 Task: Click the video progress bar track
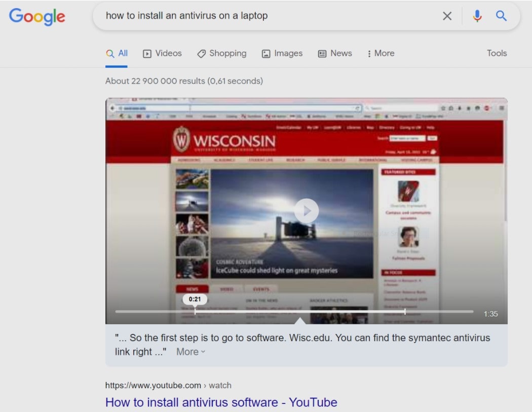coord(294,311)
